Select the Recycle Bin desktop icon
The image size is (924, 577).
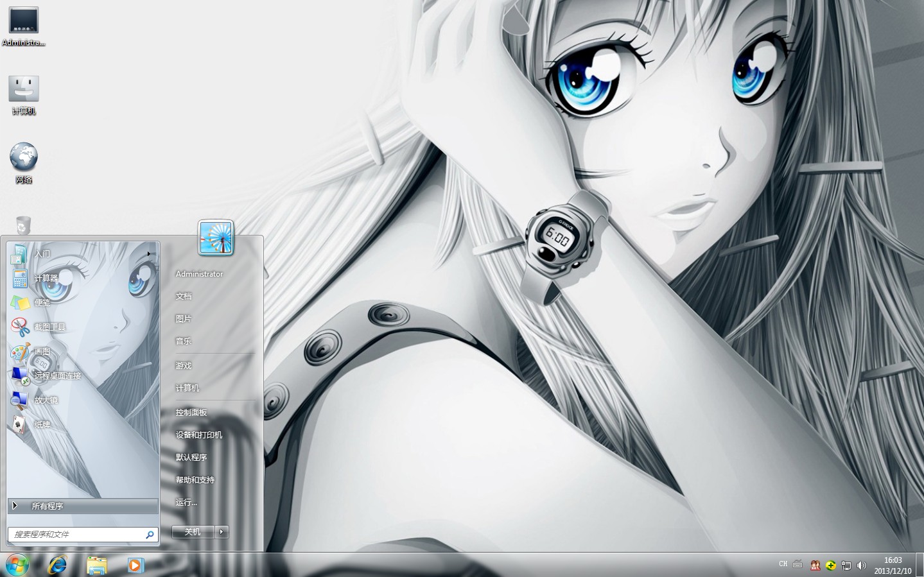tap(23, 225)
